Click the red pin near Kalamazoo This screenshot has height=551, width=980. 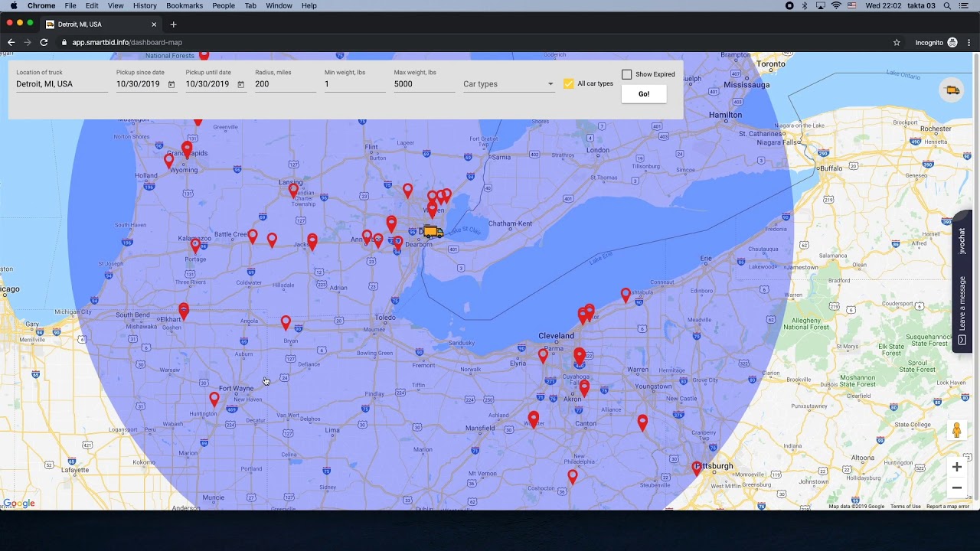pos(195,246)
